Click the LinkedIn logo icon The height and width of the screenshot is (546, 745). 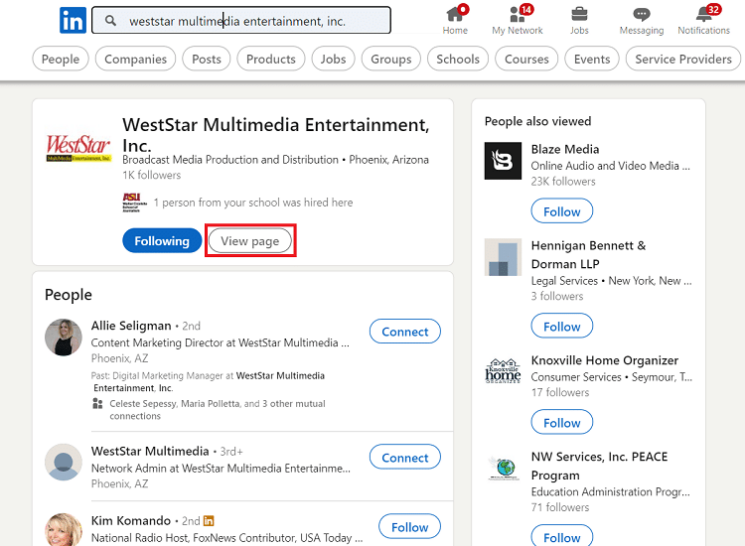coord(73,20)
